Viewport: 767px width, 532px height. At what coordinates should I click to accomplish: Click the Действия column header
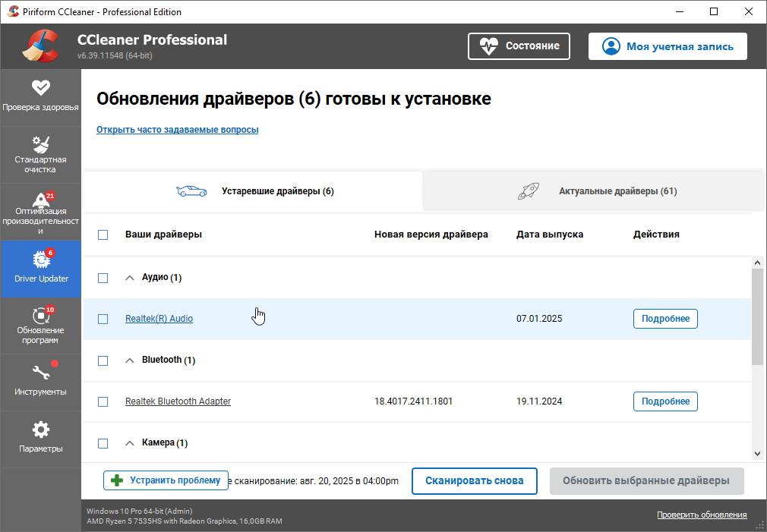coord(656,235)
